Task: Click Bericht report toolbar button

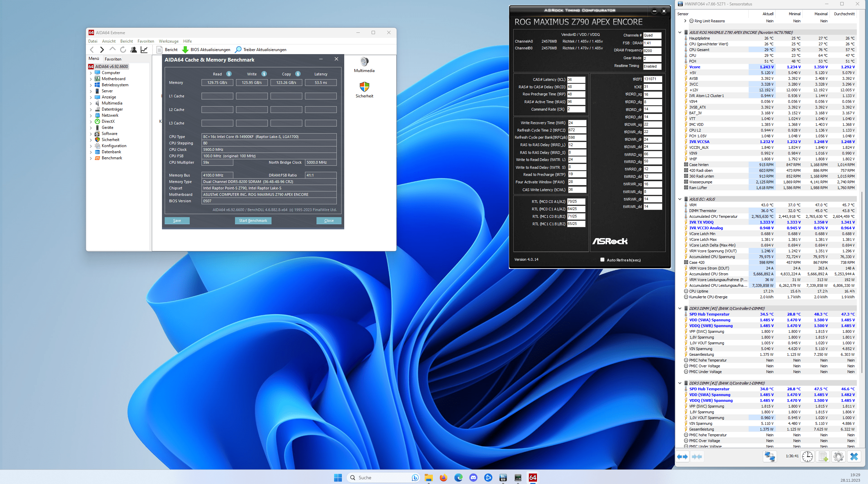Action: 167,50
